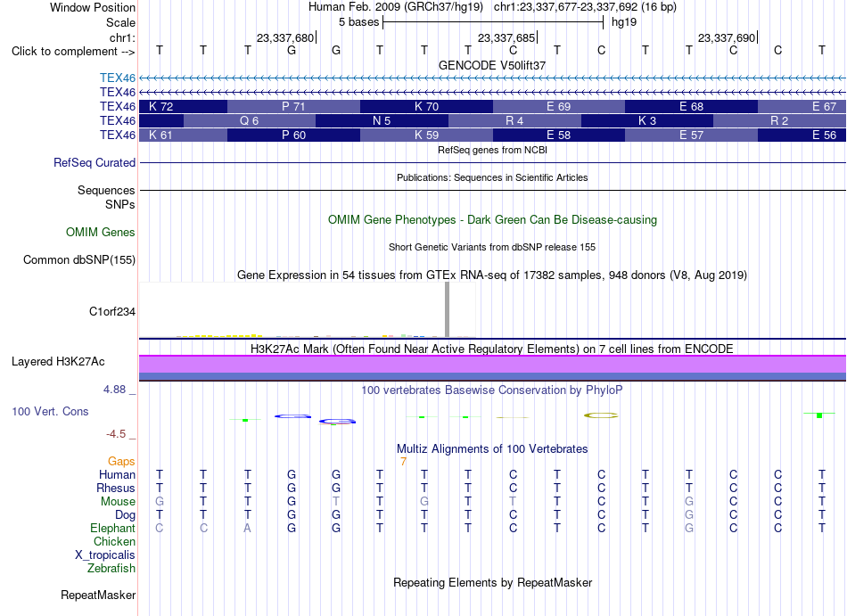Image resolution: width=847 pixels, height=616 pixels.
Task: Click the OMIM Gene Phenotypes track title
Action: pyautogui.click(x=492, y=219)
